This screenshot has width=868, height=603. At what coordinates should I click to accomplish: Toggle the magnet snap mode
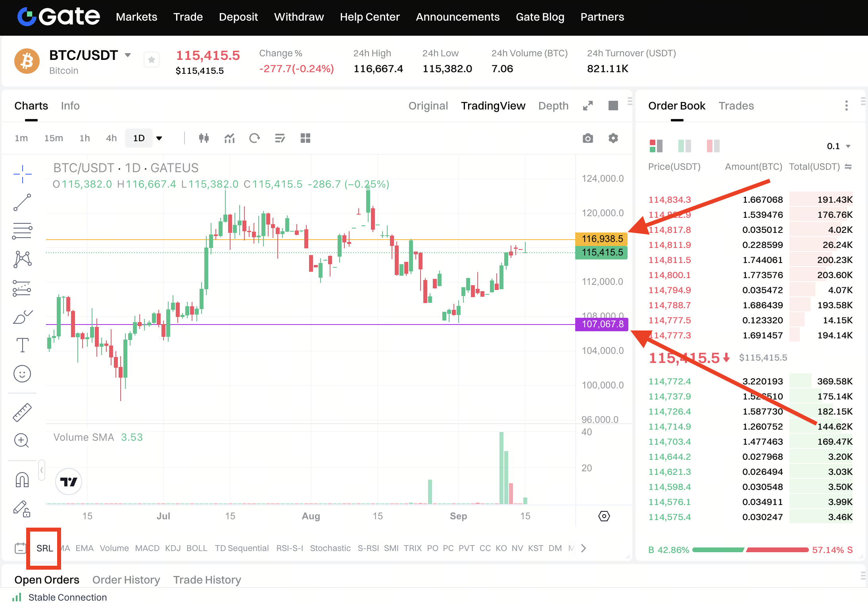[22, 480]
